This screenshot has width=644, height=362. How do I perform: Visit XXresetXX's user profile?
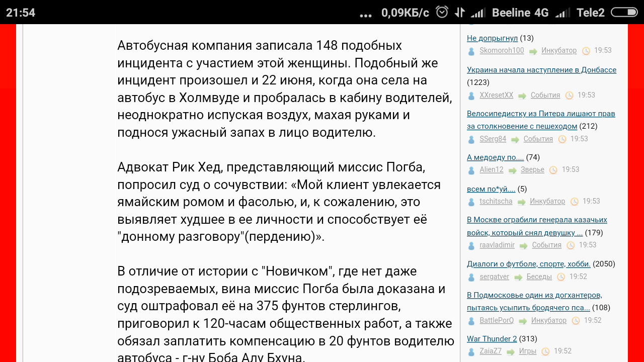coord(497,95)
